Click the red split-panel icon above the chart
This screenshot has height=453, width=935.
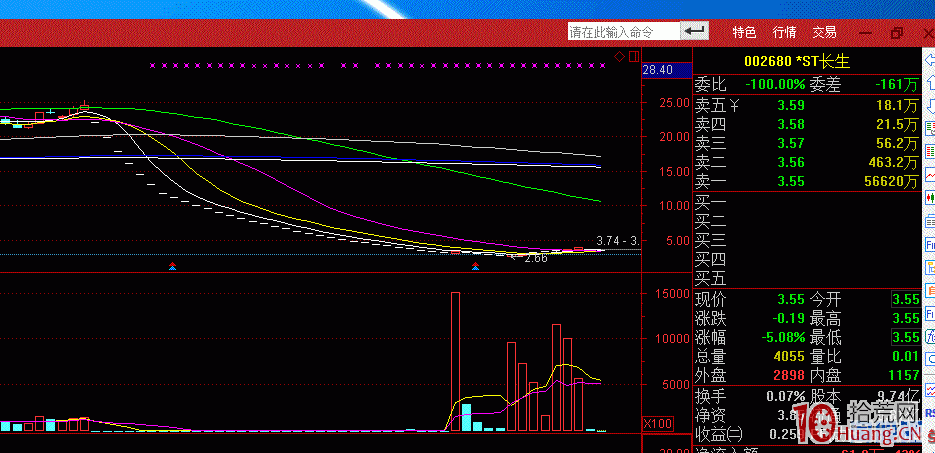pyautogui.click(x=632, y=56)
